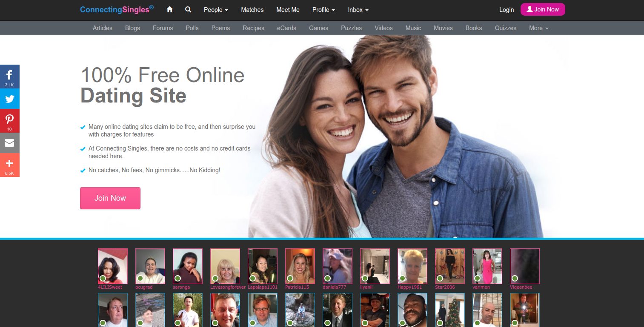Open the Poems section
This screenshot has height=327, width=644.
(220, 28)
